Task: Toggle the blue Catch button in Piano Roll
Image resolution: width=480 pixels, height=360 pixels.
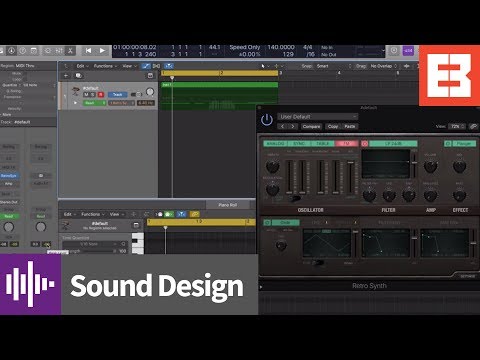Action: [181, 214]
